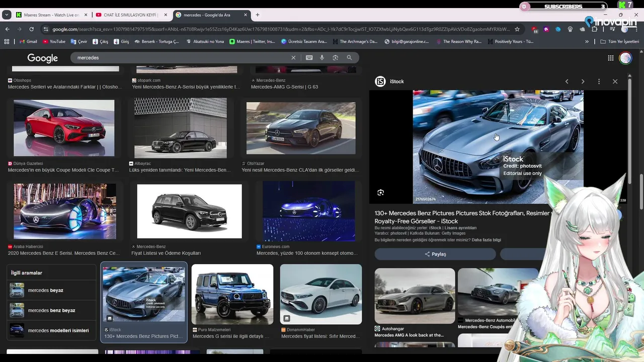Viewport: 644px width, 362px height.
Task: Open Gmail bookmark
Action: click(x=28, y=42)
